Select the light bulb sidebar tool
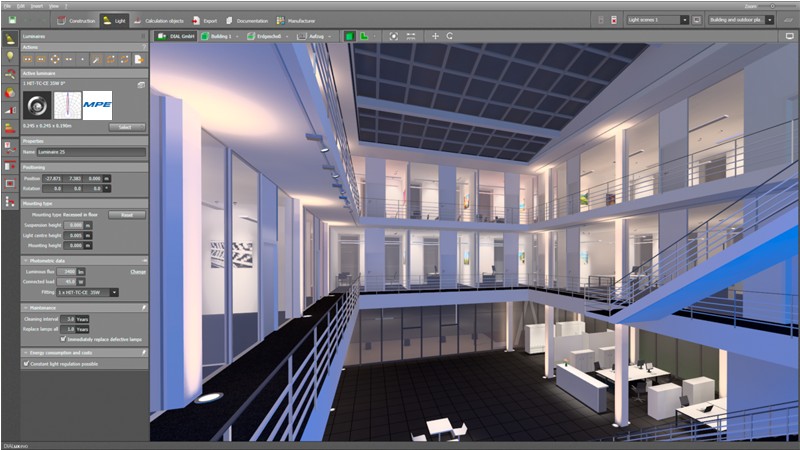The image size is (800, 450). coord(10,56)
